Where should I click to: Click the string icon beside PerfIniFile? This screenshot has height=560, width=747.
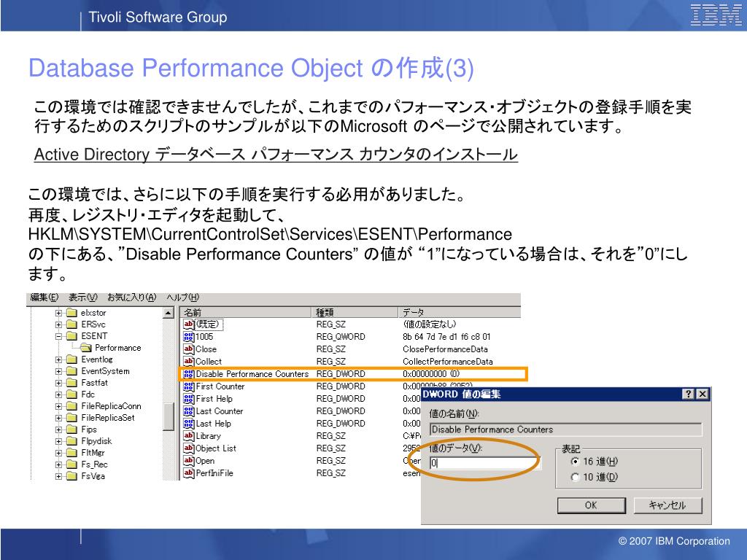189,473
